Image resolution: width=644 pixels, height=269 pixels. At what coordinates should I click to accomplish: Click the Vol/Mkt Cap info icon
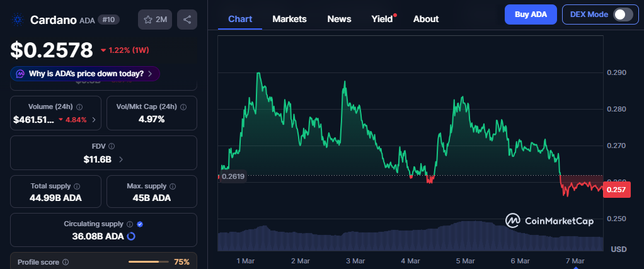click(181, 107)
